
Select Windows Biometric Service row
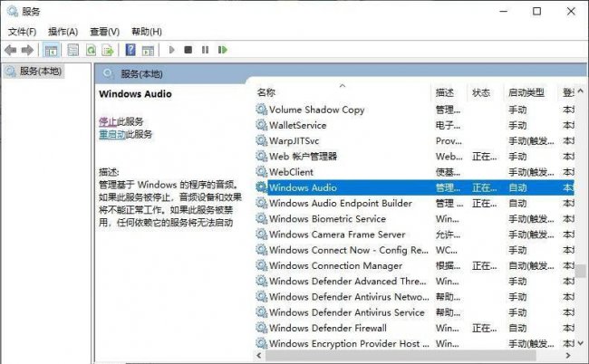[415, 218]
